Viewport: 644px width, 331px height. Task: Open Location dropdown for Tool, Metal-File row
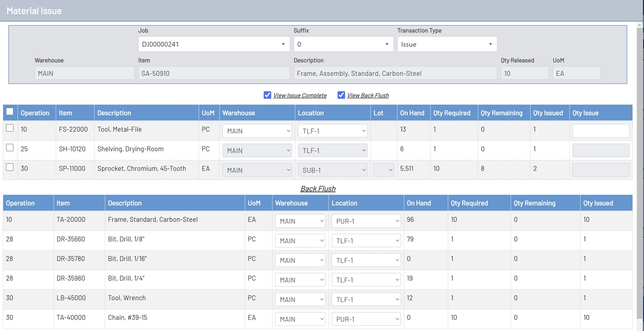(332, 131)
